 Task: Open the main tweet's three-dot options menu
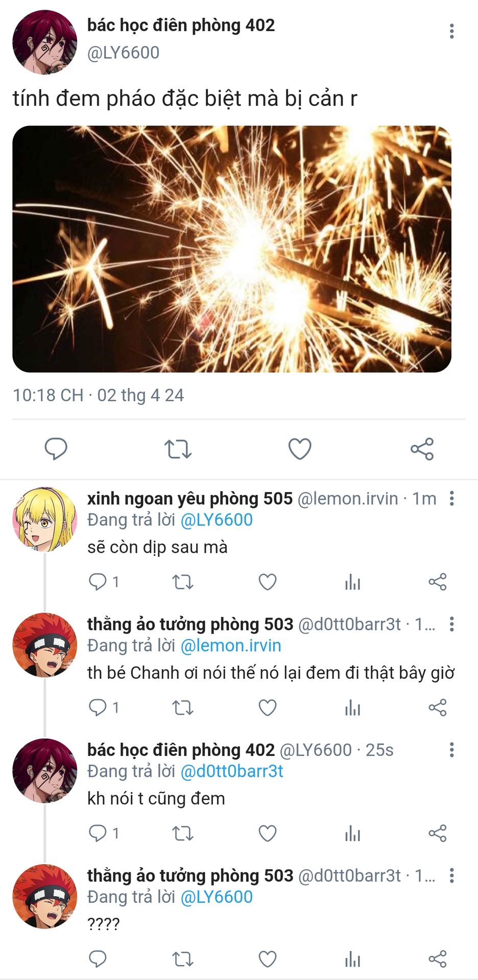[451, 31]
